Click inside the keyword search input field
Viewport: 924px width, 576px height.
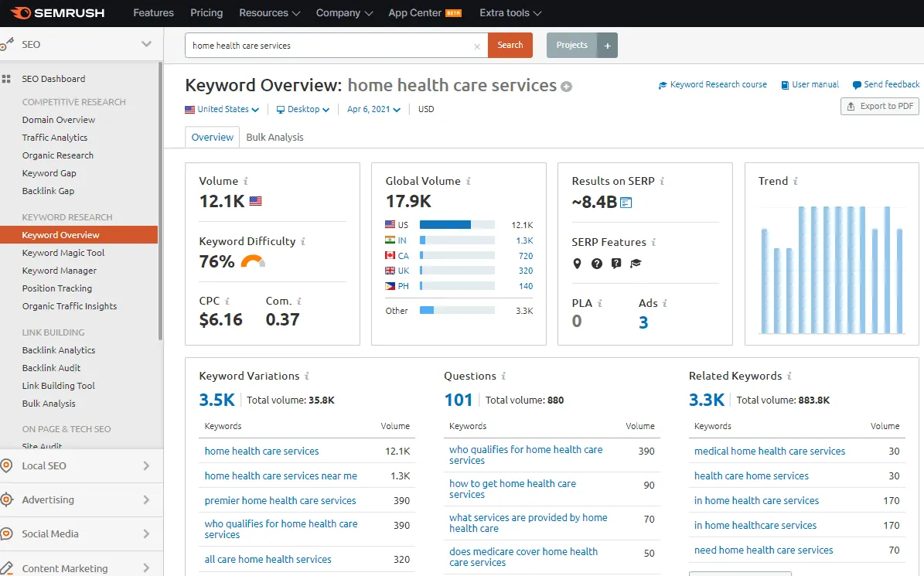pyautogui.click(x=329, y=46)
